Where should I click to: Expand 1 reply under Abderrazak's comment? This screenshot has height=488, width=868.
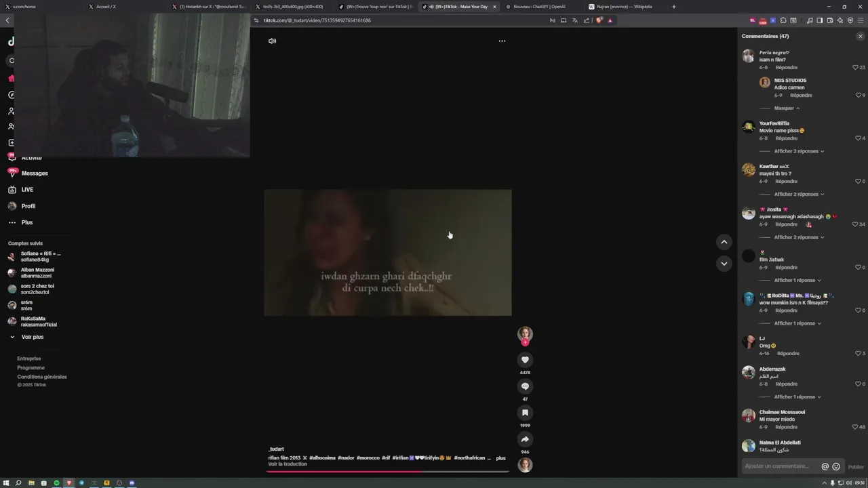797,397
